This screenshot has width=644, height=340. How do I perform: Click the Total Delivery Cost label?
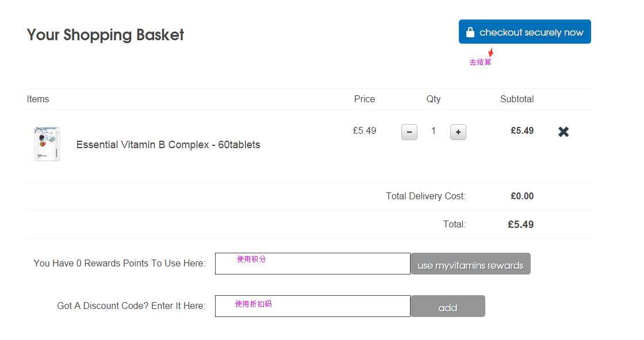pyautogui.click(x=425, y=196)
